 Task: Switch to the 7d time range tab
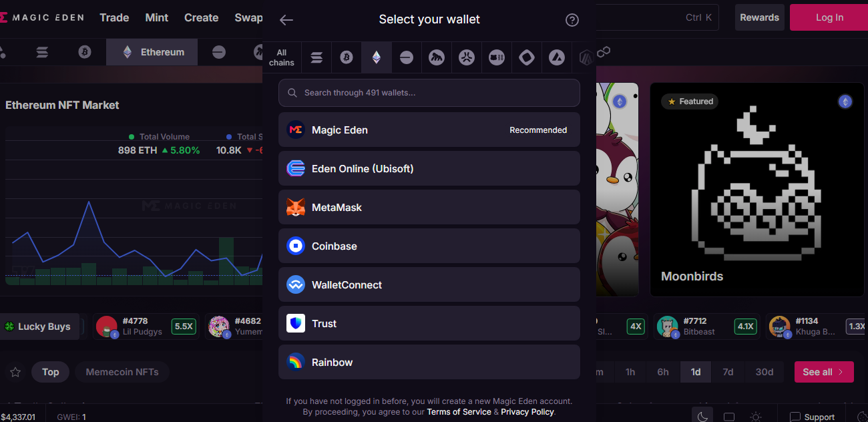click(728, 372)
